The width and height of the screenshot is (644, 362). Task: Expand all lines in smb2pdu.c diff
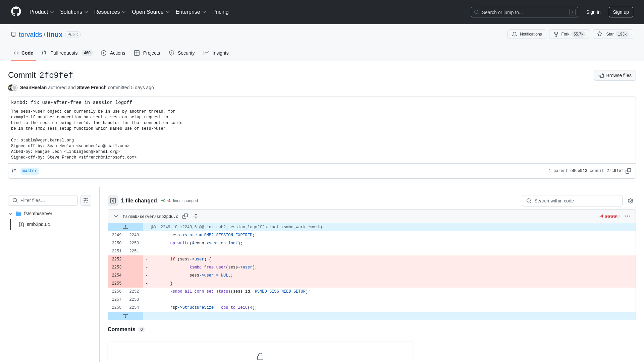pyautogui.click(x=196, y=216)
